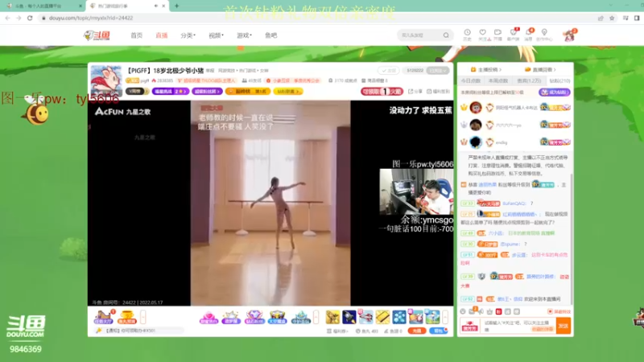The image size is (644, 362).
Task: Click the 钻石粉丝 diamond icon
Action: (x=254, y=317)
